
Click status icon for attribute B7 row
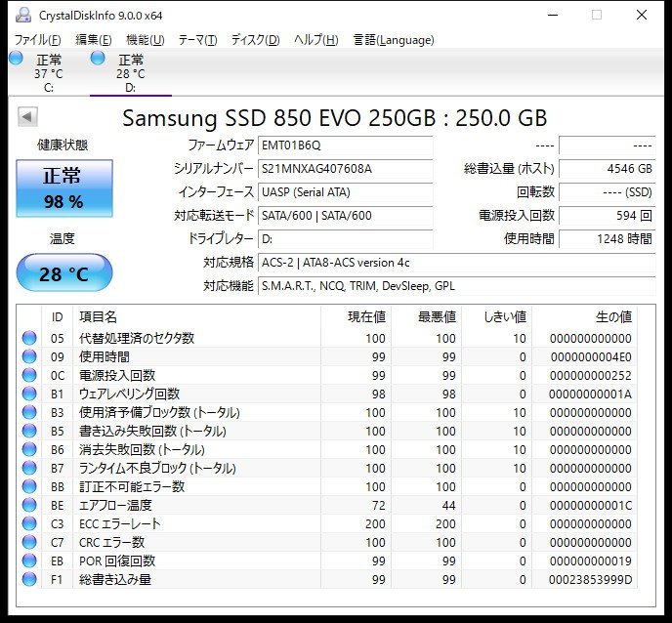pyautogui.click(x=29, y=468)
